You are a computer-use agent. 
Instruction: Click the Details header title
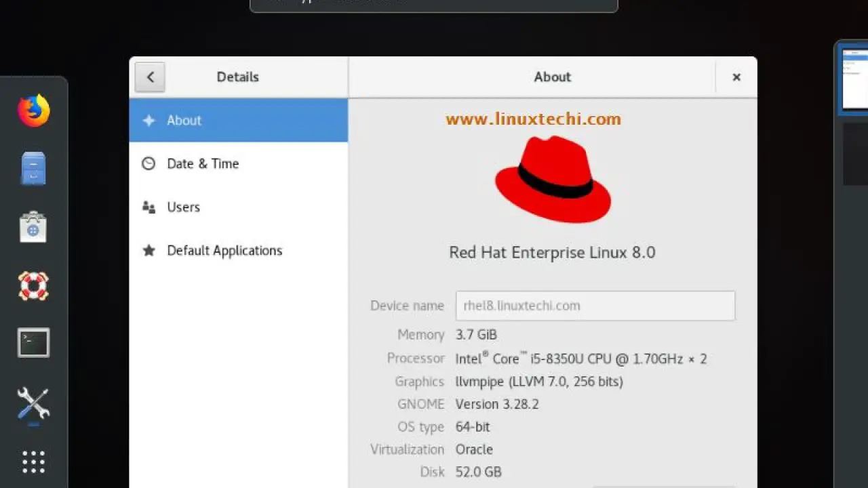238,77
